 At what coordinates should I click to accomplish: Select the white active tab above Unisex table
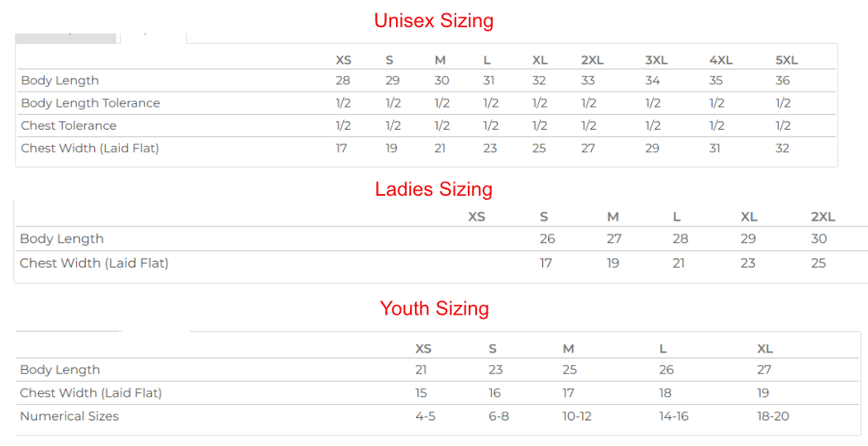(153, 36)
